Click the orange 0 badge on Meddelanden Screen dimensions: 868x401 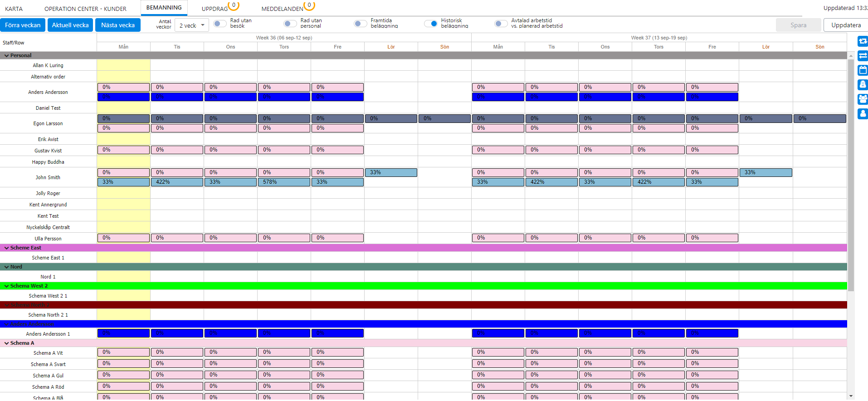click(309, 5)
